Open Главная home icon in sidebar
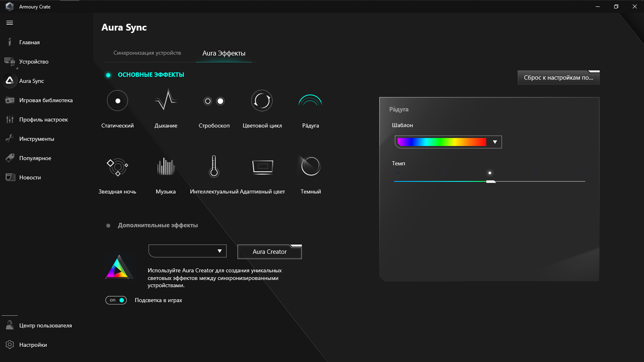This screenshot has width=644, height=362. tap(10, 42)
